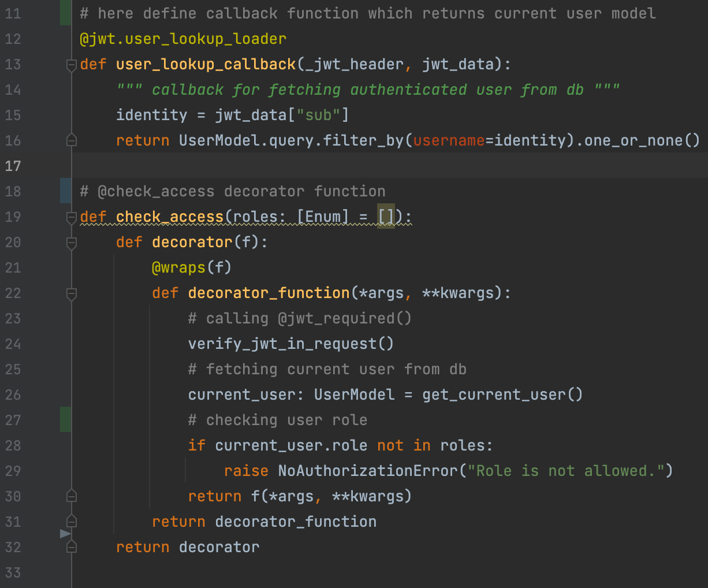Collapse the decorator_function fold icon
Screen dimensions: 708x588
(x=71, y=294)
